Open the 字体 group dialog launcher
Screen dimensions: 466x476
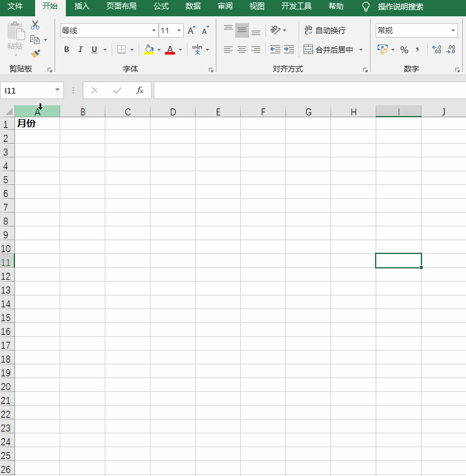coord(211,70)
